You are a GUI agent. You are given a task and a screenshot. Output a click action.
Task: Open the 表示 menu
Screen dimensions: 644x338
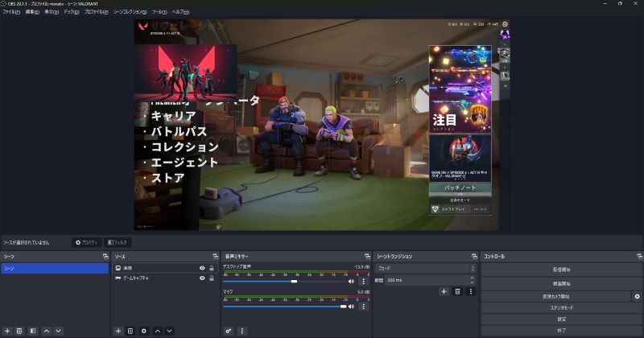coord(52,12)
